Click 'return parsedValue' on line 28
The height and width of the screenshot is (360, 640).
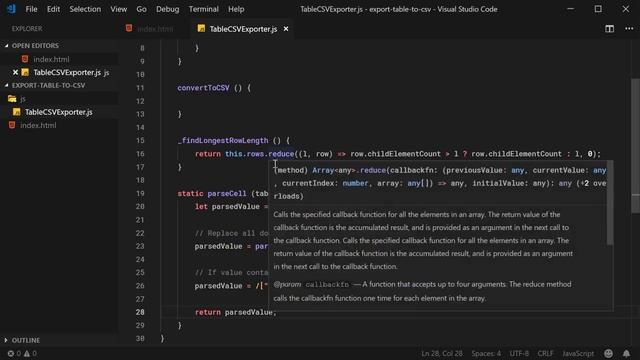point(233,312)
